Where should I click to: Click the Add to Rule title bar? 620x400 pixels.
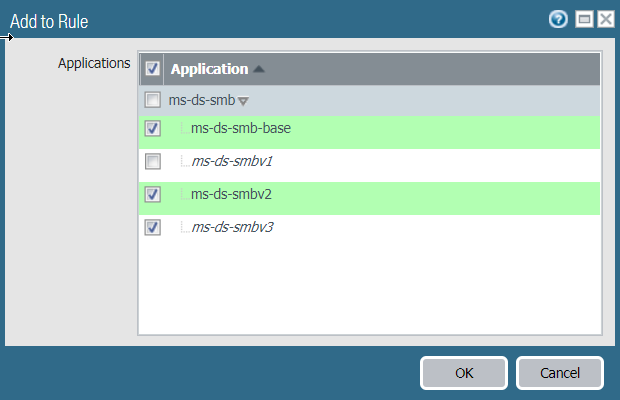(x=250, y=19)
